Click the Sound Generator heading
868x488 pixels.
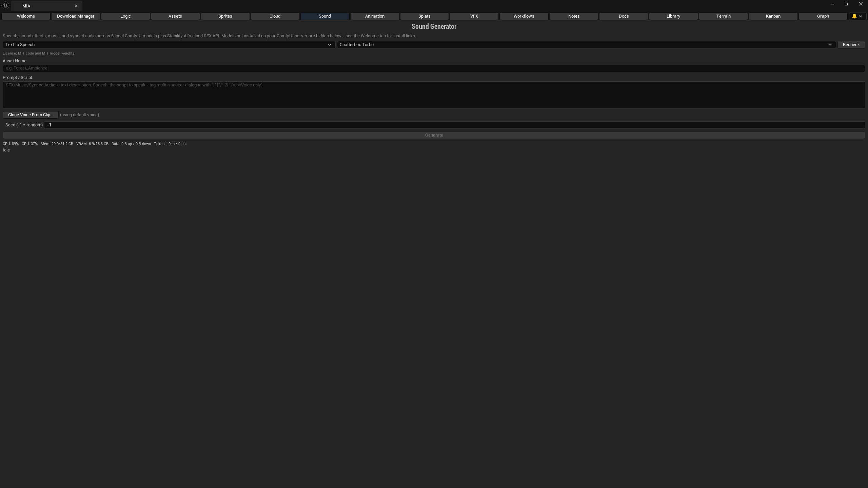(x=434, y=26)
